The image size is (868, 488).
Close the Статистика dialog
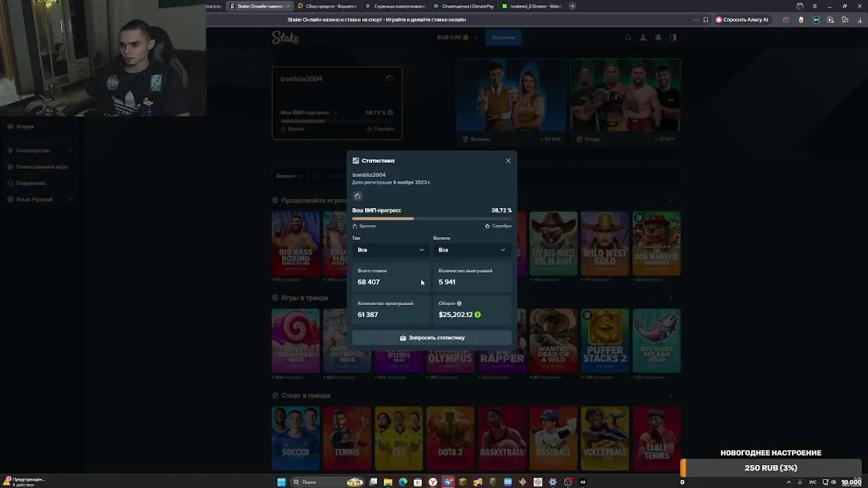click(508, 161)
